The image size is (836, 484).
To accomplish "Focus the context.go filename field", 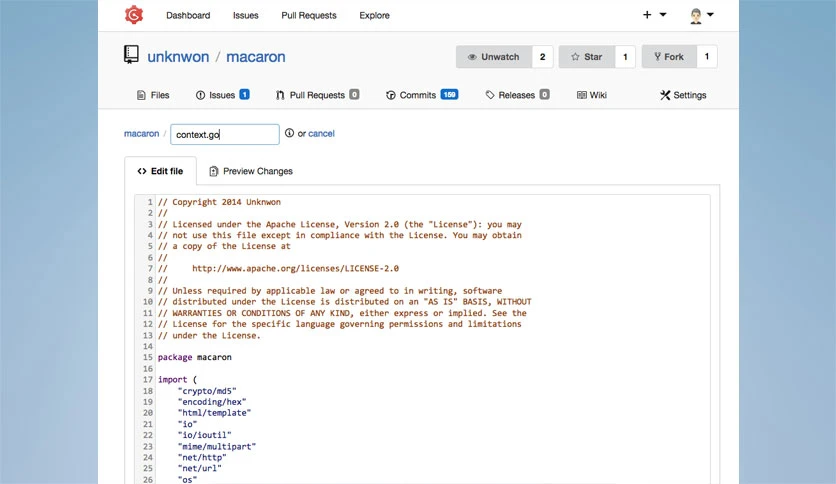I will pos(224,134).
